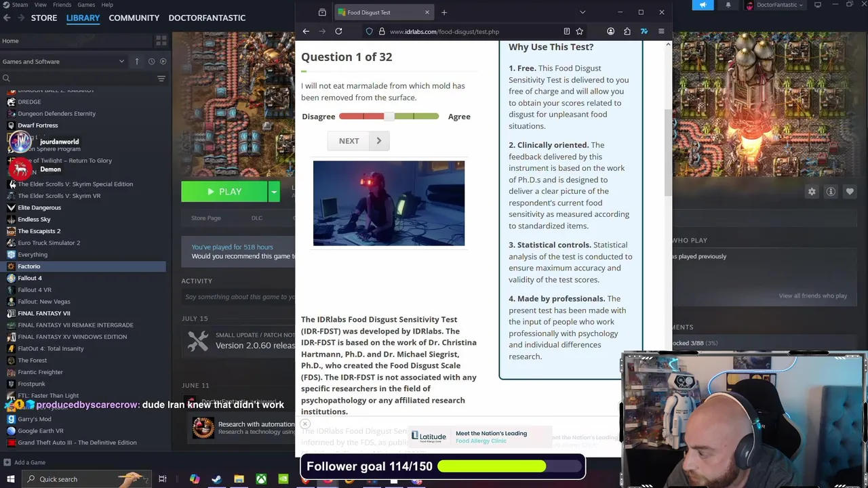Open Steam announcements megaphone

(x=703, y=5)
